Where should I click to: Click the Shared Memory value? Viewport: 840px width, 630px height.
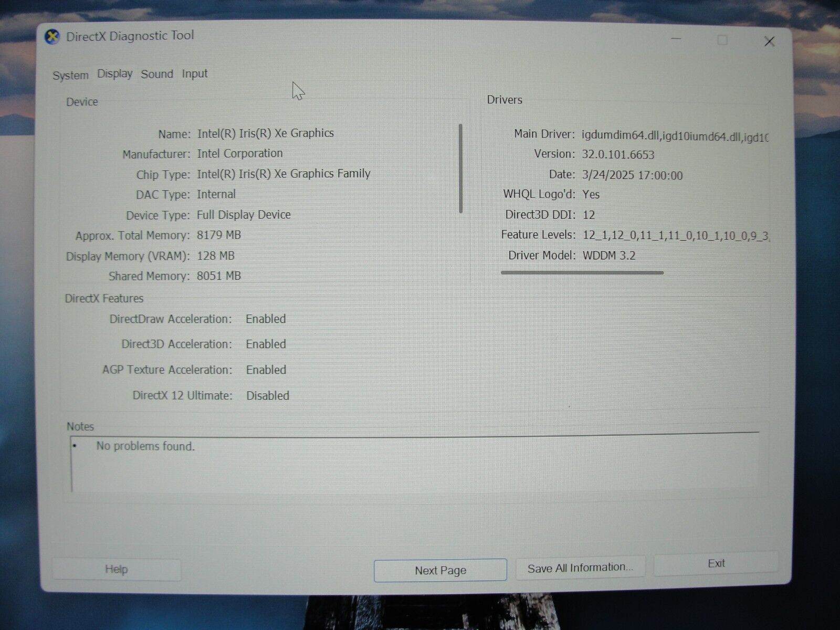click(x=219, y=276)
